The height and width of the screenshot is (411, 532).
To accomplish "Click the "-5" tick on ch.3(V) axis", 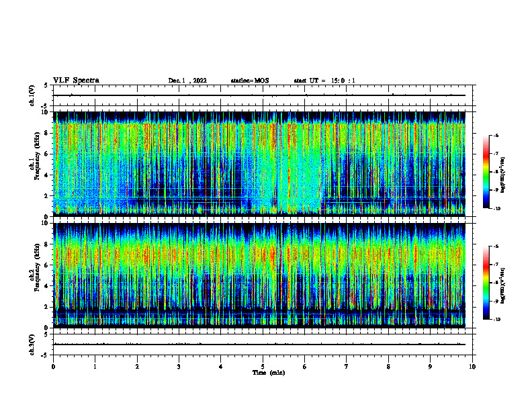I will (x=45, y=355).
